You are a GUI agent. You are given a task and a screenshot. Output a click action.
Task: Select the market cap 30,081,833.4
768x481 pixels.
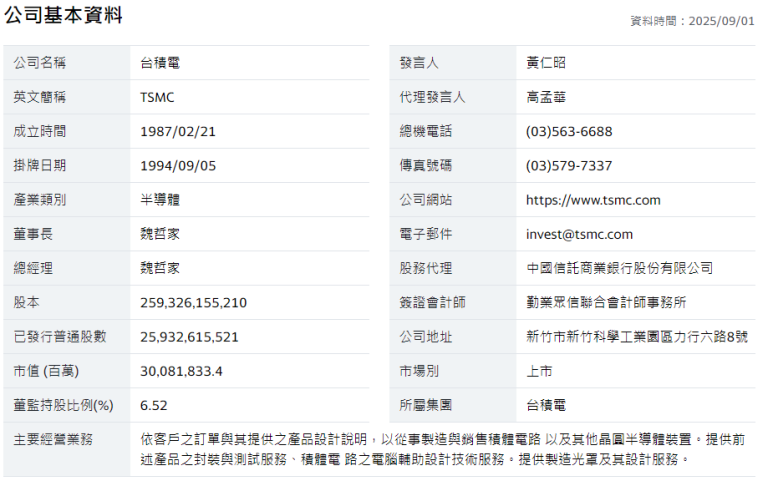point(181,371)
